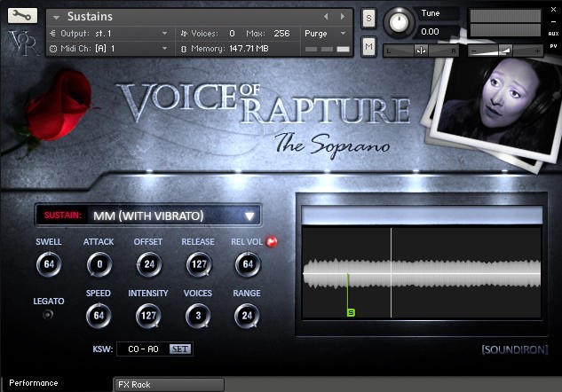Go to previous instrument with left arrow
562x392 pixels.
coord(326,17)
